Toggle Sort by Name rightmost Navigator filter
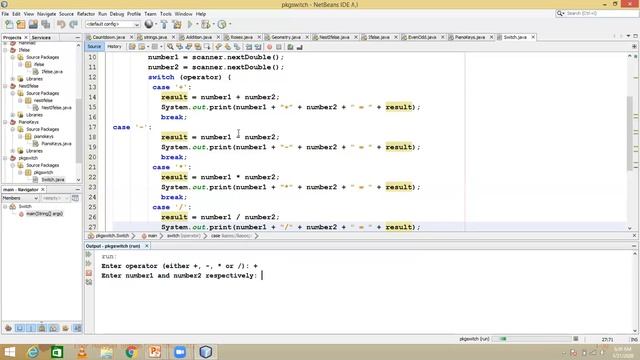Screen dimensions: 640x360 click(x=77, y=328)
